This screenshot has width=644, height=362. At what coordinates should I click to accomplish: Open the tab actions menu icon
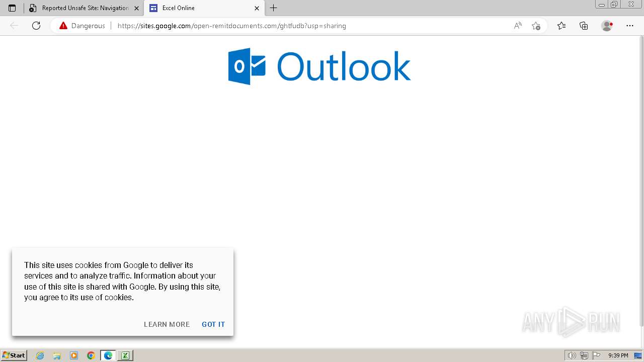coord(12,8)
